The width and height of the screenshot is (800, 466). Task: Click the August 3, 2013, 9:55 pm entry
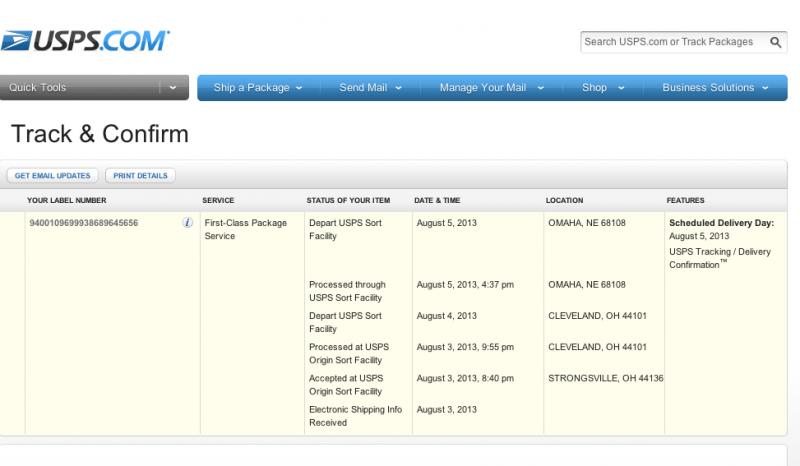tap(465, 347)
